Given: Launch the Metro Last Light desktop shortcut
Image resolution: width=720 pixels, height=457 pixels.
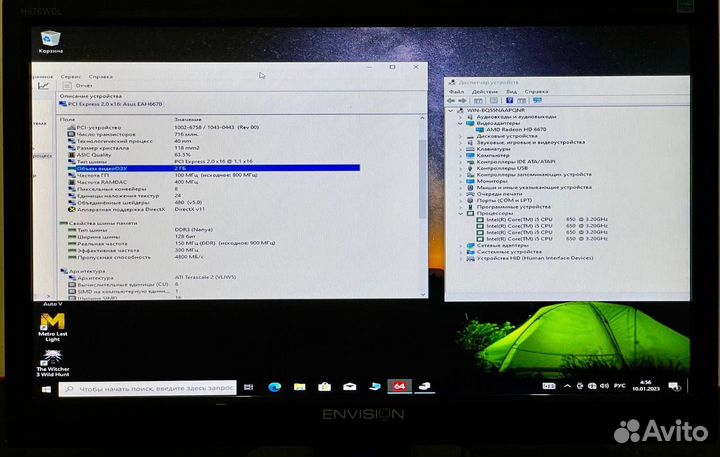Looking at the screenshot, I should (x=52, y=327).
